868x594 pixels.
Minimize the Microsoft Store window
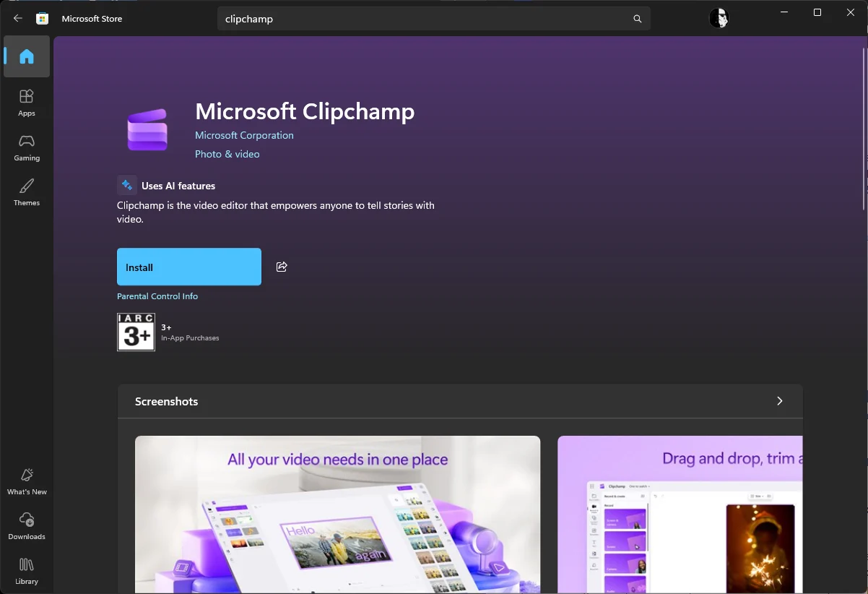pos(784,12)
